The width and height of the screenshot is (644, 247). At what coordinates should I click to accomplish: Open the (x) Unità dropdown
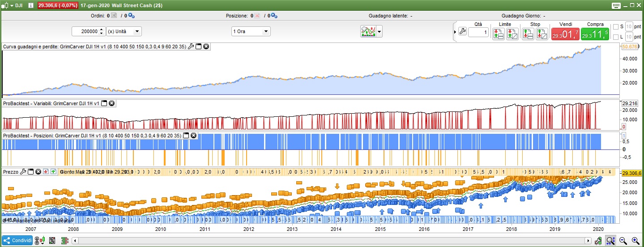[124, 31]
